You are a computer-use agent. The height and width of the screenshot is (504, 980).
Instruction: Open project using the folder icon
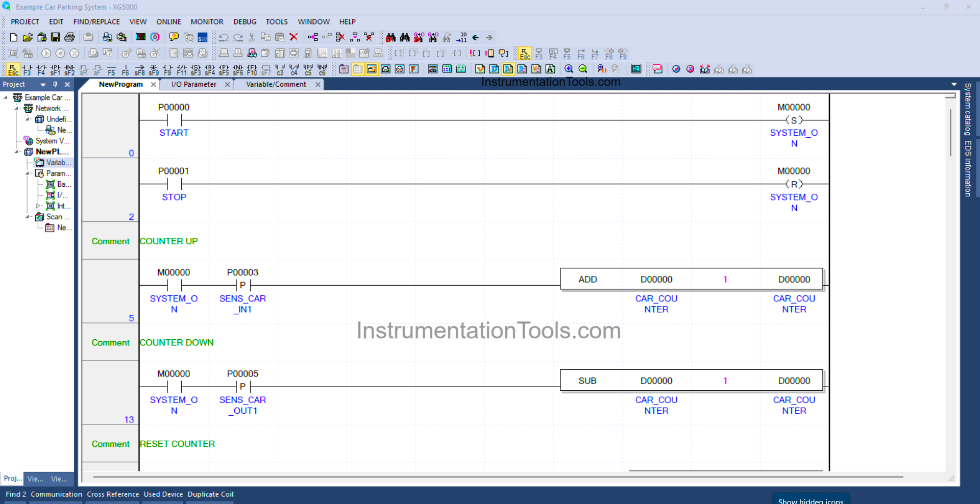28,37
